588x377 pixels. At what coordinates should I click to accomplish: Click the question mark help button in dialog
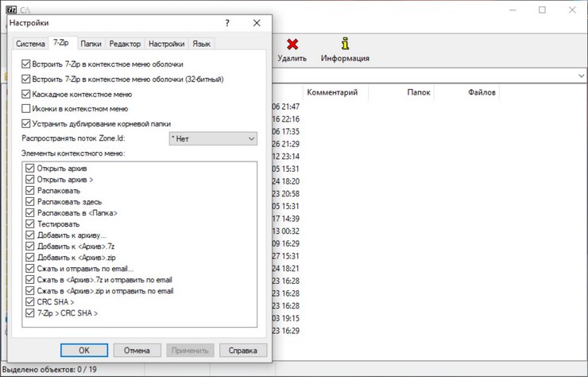227,24
